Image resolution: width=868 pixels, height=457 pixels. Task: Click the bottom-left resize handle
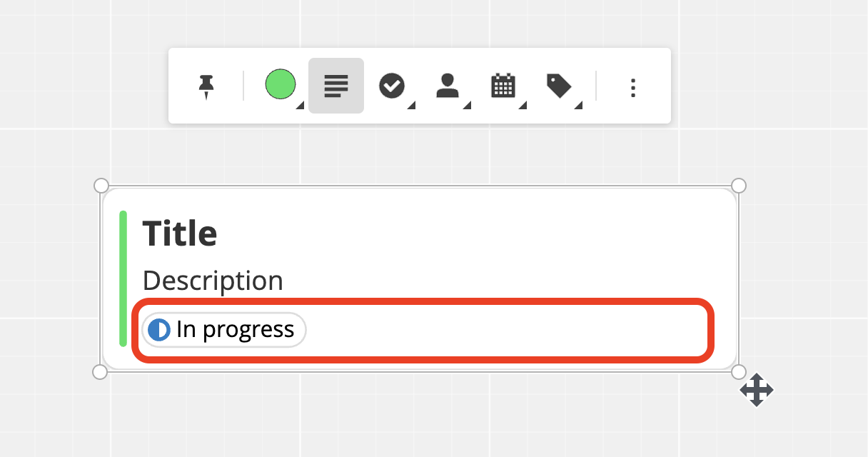click(x=101, y=372)
